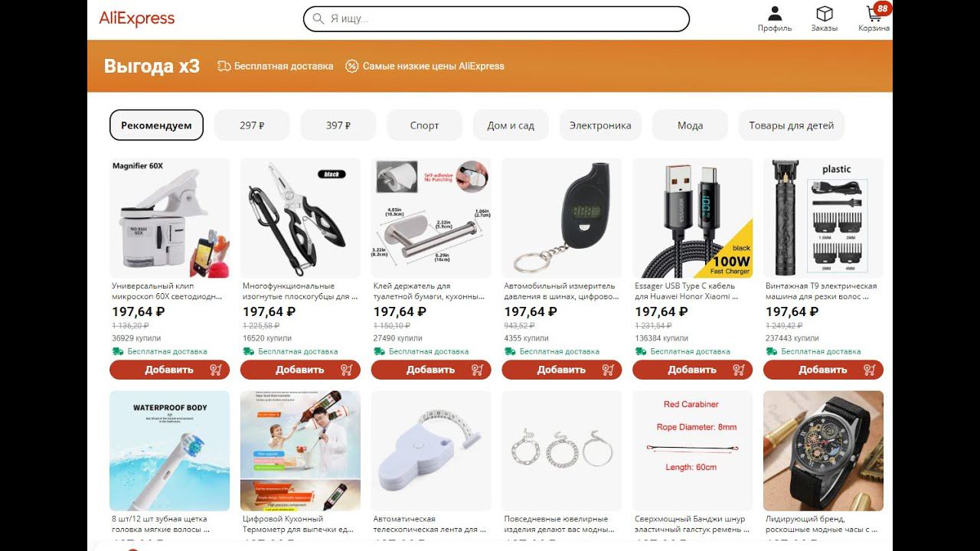Open the Товары для детей tab
The image size is (980, 551).
pos(792,125)
